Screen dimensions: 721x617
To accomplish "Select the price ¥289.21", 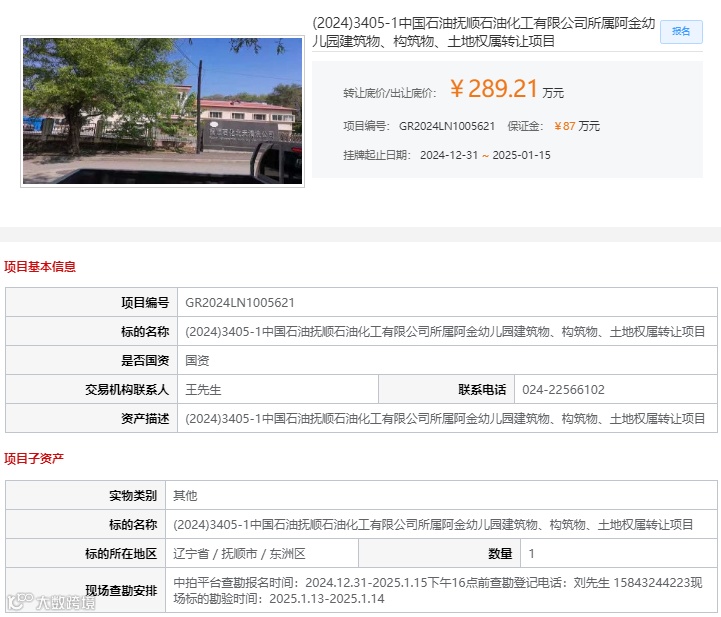I will point(494,88).
